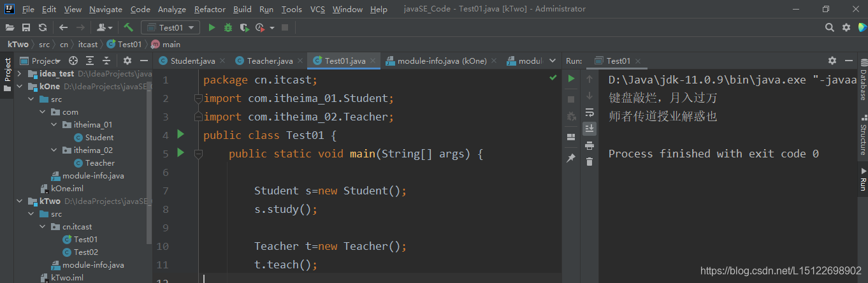
Task: Click the itcast breadcrumb in navigation bar
Action: pyautogui.click(x=88, y=44)
